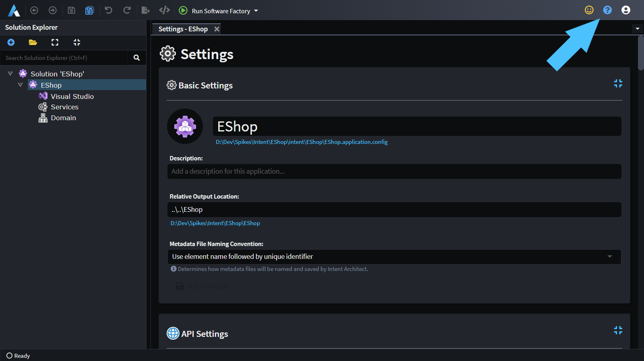Collapse the API Settings section
Viewport: 644px width, 361px height.
[x=618, y=330]
